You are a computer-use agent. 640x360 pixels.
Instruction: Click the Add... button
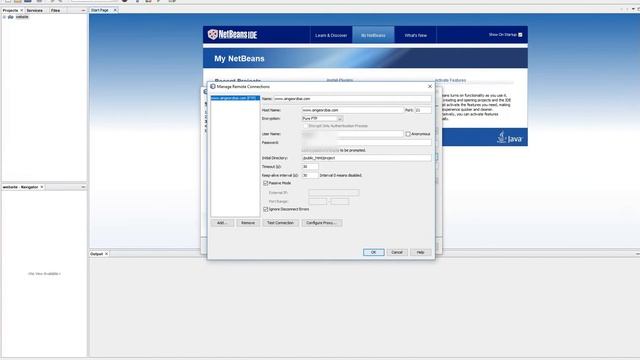(x=222, y=223)
